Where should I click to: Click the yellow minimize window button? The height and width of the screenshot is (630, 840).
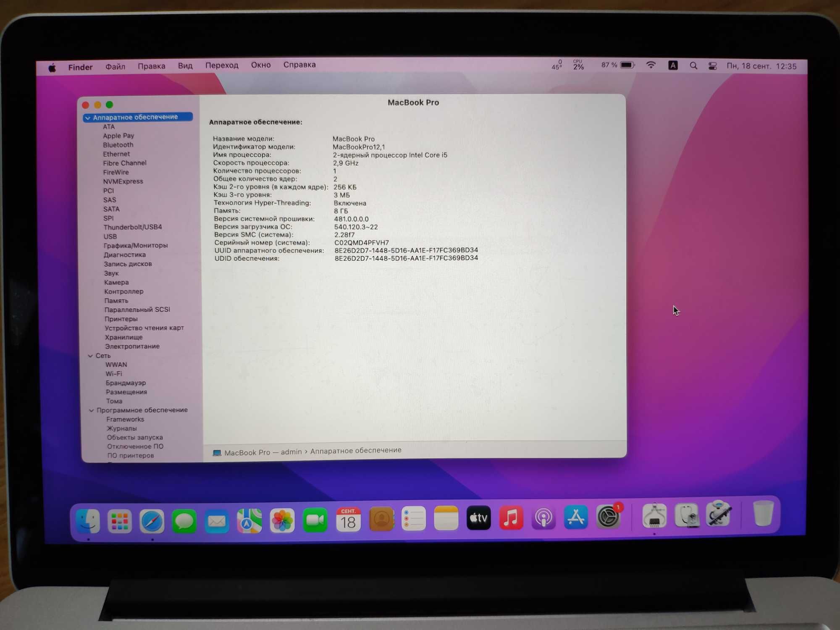pos(97,105)
